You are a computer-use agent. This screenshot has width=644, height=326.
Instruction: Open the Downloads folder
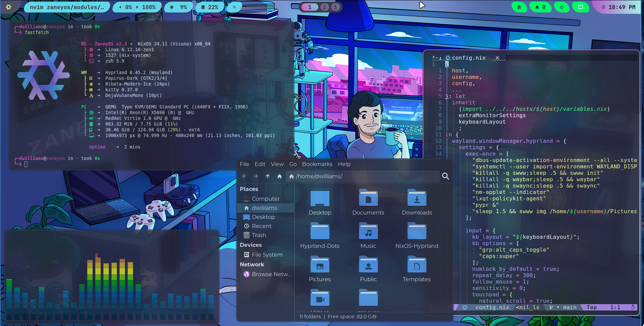tap(417, 202)
